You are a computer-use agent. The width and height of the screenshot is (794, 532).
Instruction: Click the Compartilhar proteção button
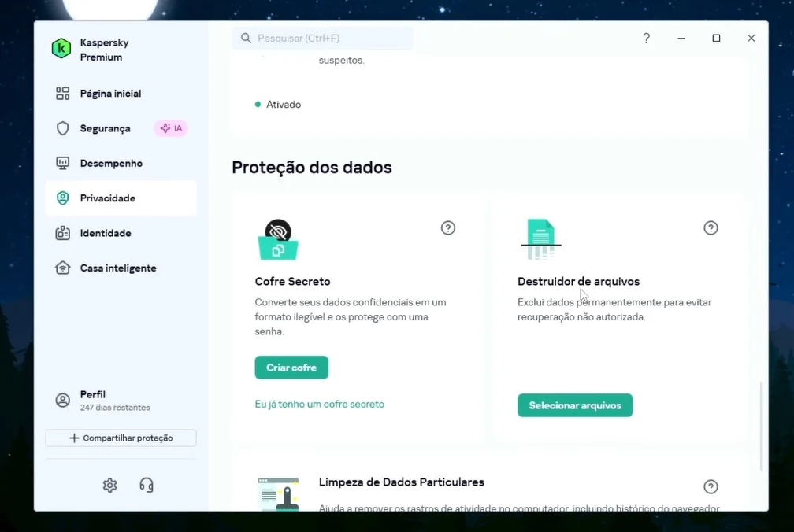121,438
